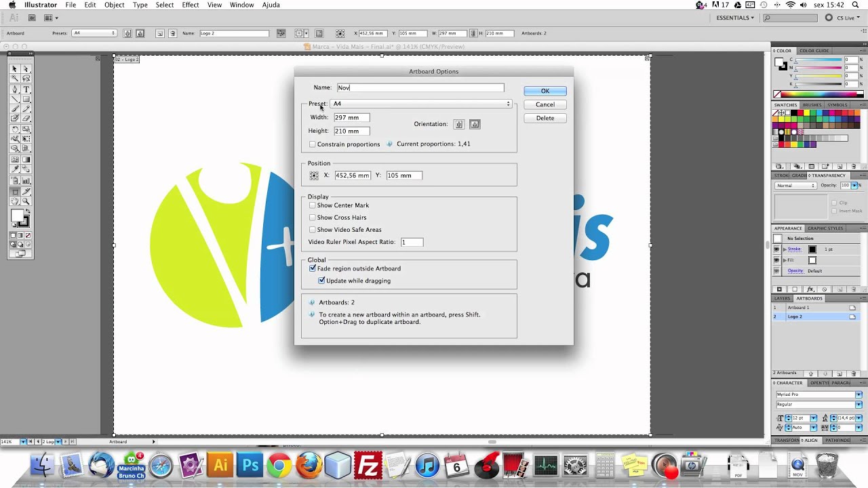The width and height of the screenshot is (868, 488).
Task: Select the Magic Wand tool
Action: point(14,78)
